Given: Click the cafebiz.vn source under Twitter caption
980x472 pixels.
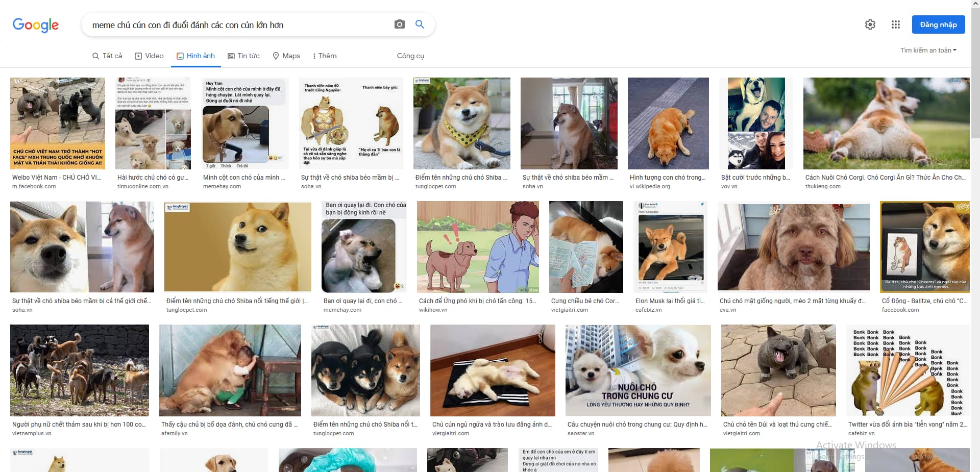Looking at the screenshot, I should coord(862,434).
